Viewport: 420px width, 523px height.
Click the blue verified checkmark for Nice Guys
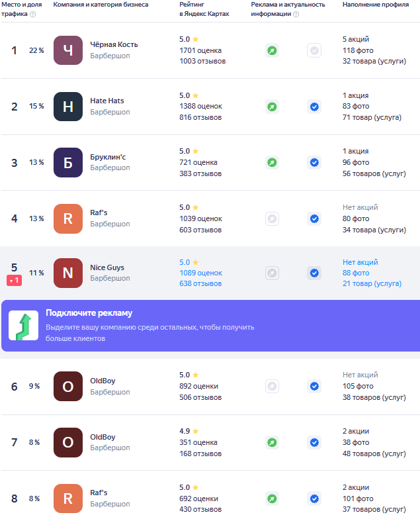click(x=314, y=273)
